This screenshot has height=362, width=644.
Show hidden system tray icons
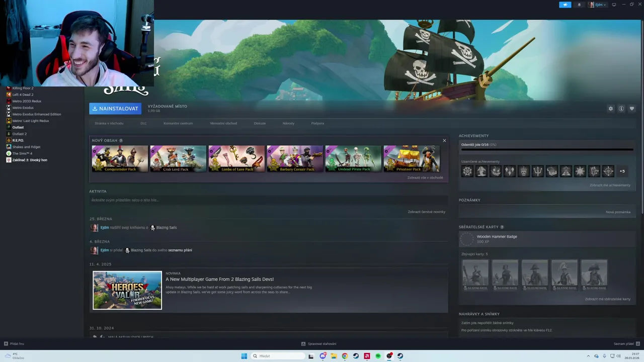click(x=588, y=356)
